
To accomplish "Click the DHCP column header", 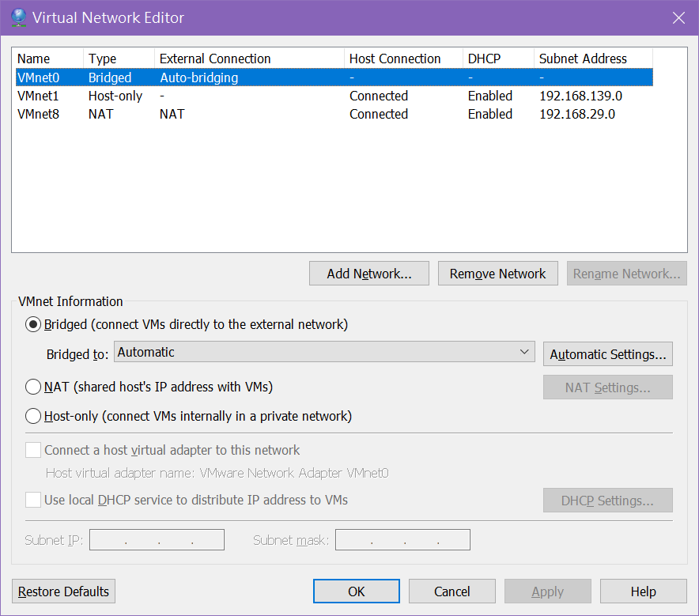I will point(499,59).
